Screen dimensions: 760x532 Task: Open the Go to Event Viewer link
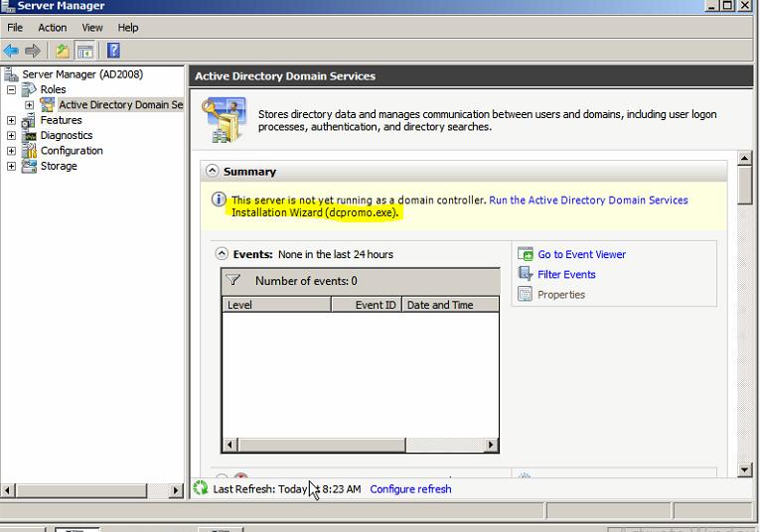pyautogui.click(x=581, y=254)
